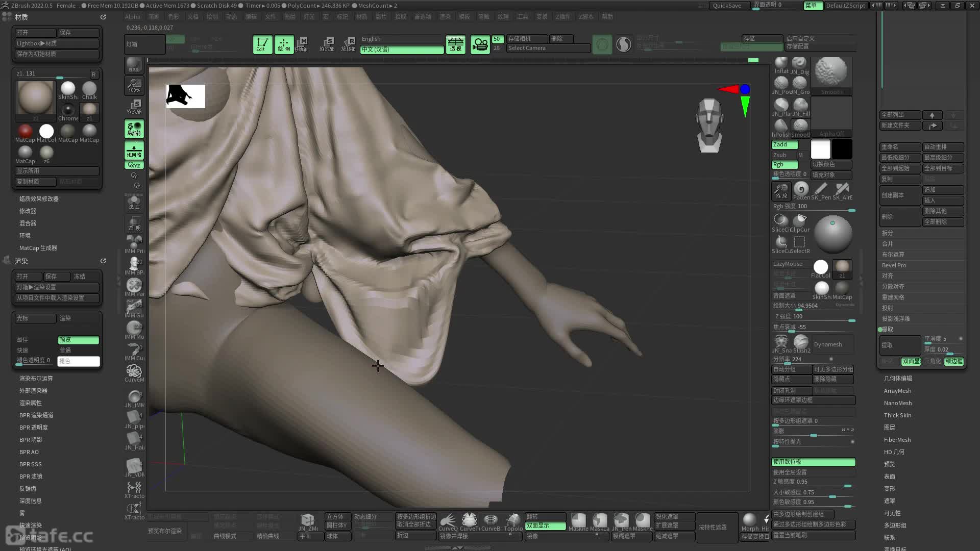Toggle double-sided display (双面显示) at bottom
Screen dimensions: 980x551
tap(546, 525)
